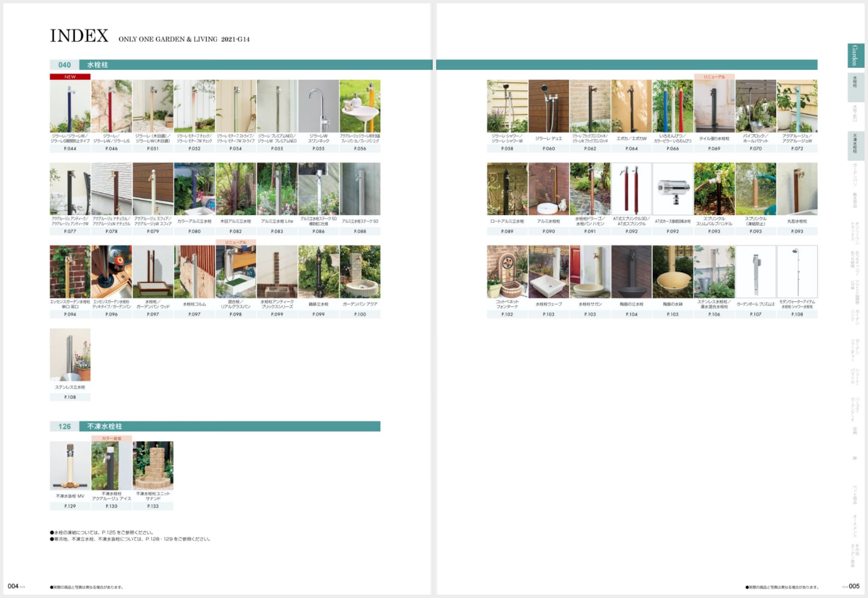Image resolution: width=868 pixels, height=598 pixels.
Task: Click the Garden tab on right edge
Action: [855, 56]
